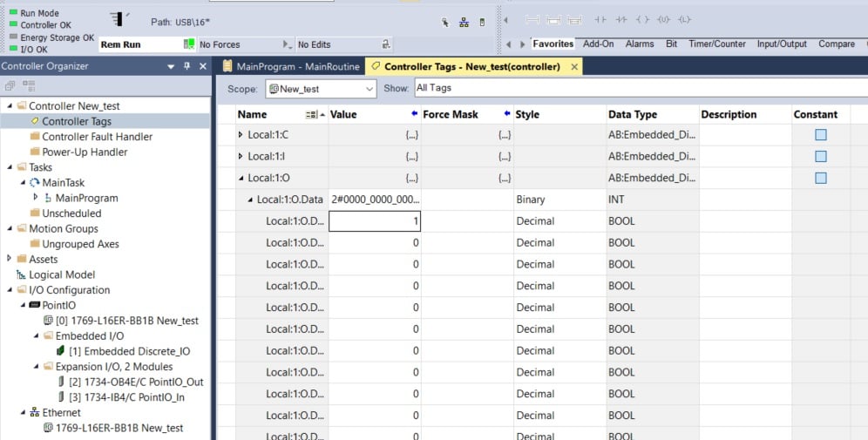Collapse the Local:1:O.Data tag
The width and height of the screenshot is (868, 440).
(250, 200)
